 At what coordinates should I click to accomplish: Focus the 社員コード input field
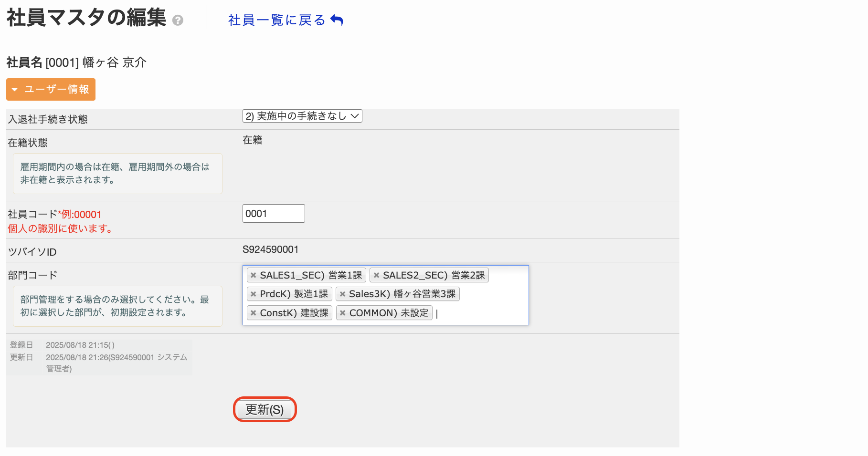(274, 213)
